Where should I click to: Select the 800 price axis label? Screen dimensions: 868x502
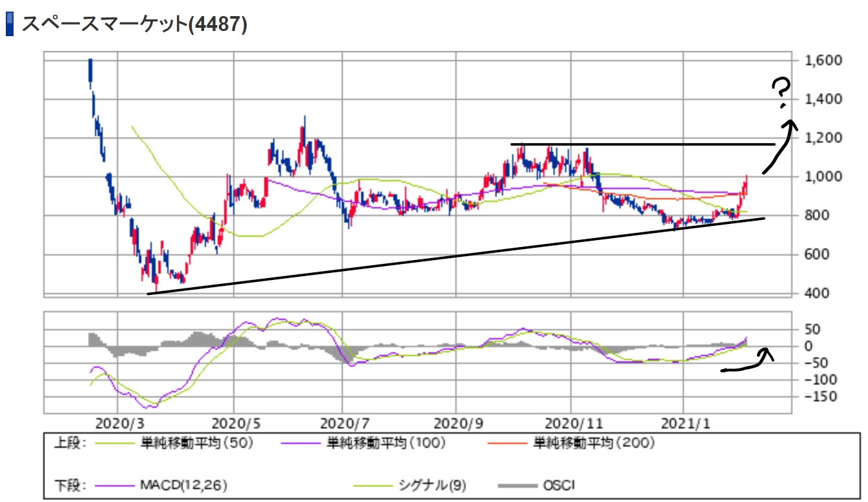815,216
